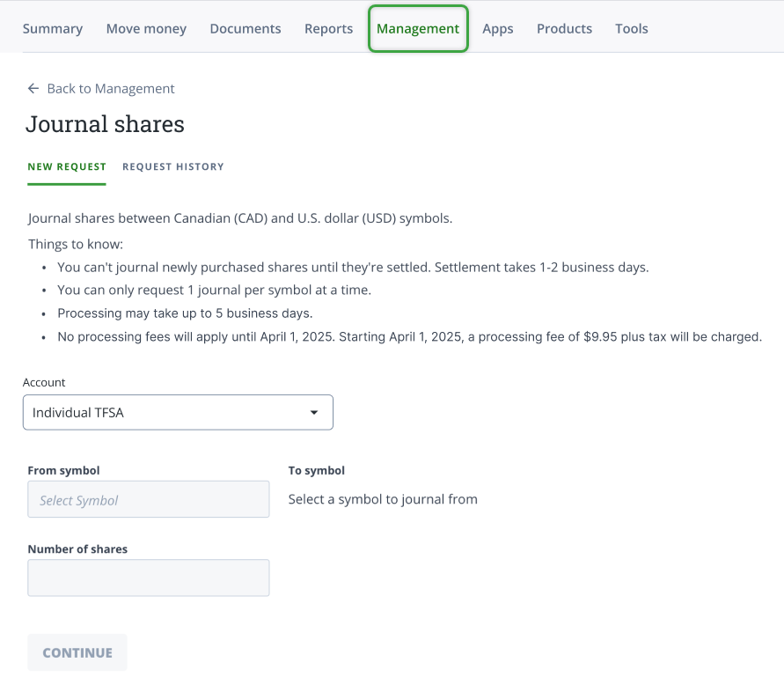Open the From symbol Select Symbol picker
Image resolution: width=784 pixels, height=692 pixels.
[148, 499]
